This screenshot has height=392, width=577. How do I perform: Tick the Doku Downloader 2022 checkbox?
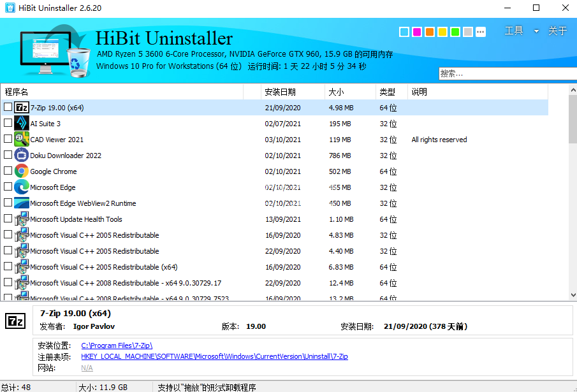click(x=8, y=155)
